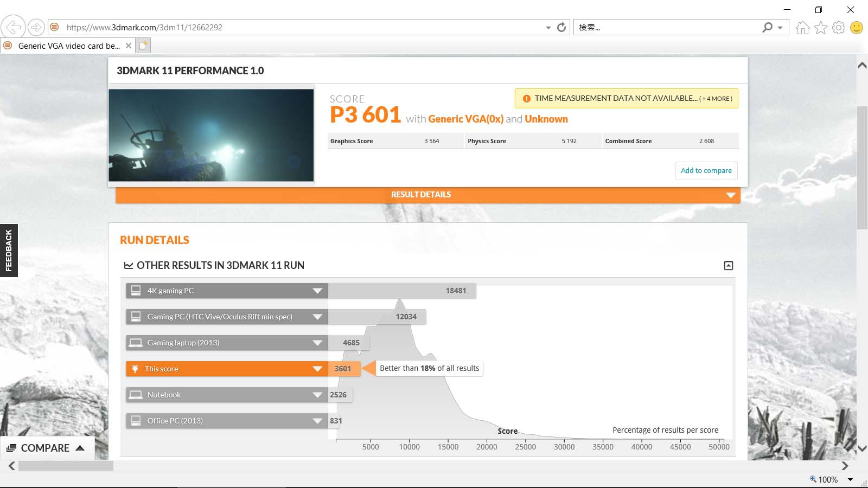The height and width of the screenshot is (488, 868).
Task: Click Add to compare button
Action: point(706,170)
